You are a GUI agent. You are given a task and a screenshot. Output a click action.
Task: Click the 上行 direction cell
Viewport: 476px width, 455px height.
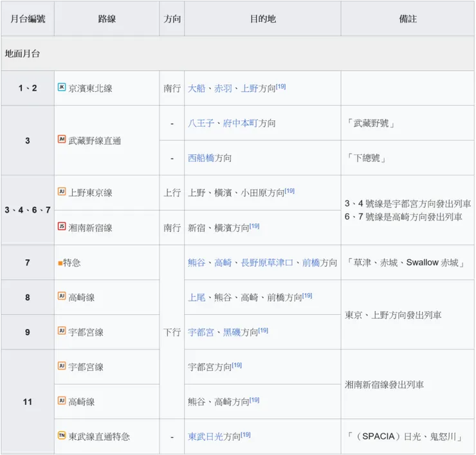point(172,193)
